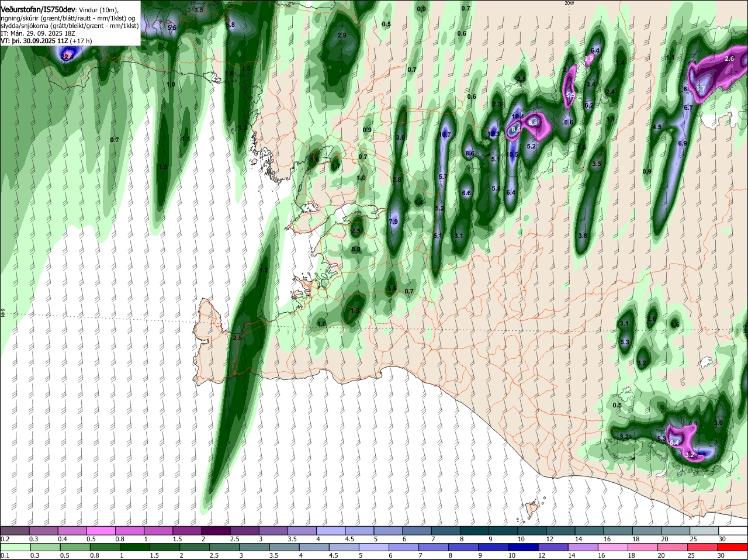Click the dark purple upper legend swatch after 2
The height and width of the screenshot is (560, 748).
[x=216, y=531]
